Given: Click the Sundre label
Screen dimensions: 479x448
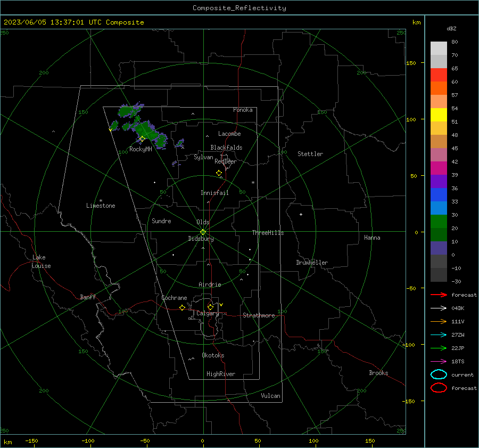Looking at the screenshot, I should pyautogui.click(x=161, y=221).
